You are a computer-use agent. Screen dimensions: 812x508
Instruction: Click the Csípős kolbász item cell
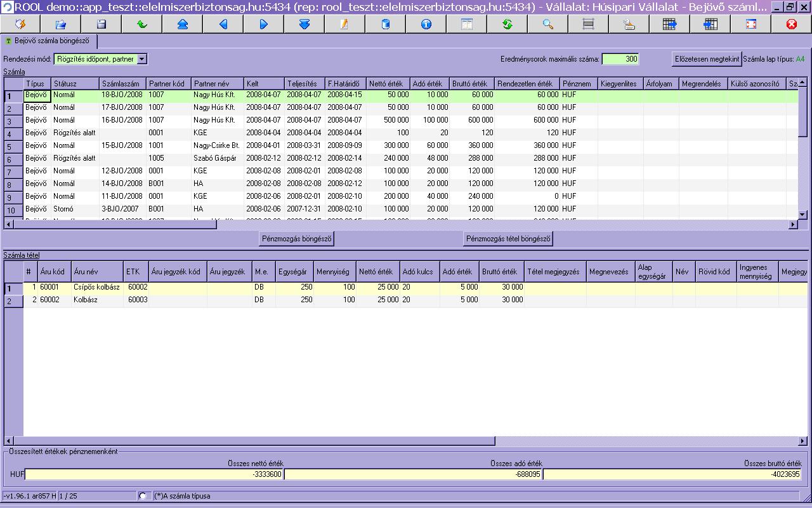pyautogui.click(x=97, y=287)
